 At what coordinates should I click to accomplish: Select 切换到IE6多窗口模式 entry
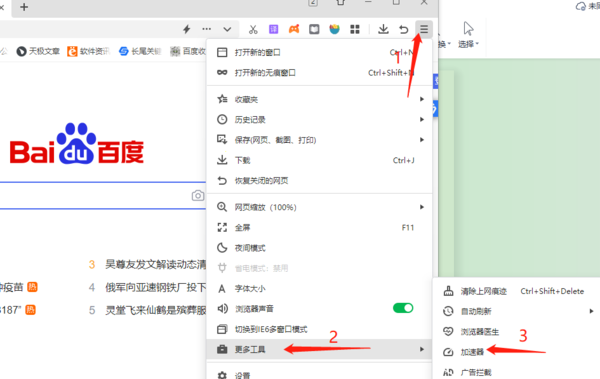pyautogui.click(x=320, y=329)
